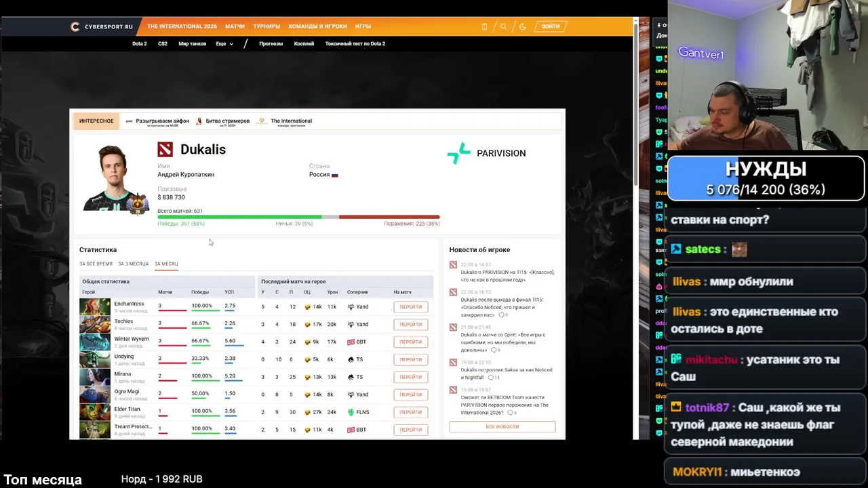This screenshot has height=488, width=868.
Task: Open news about BETBOOM Team and PARIVISION
Action: pyautogui.click(x=505, y=405)
